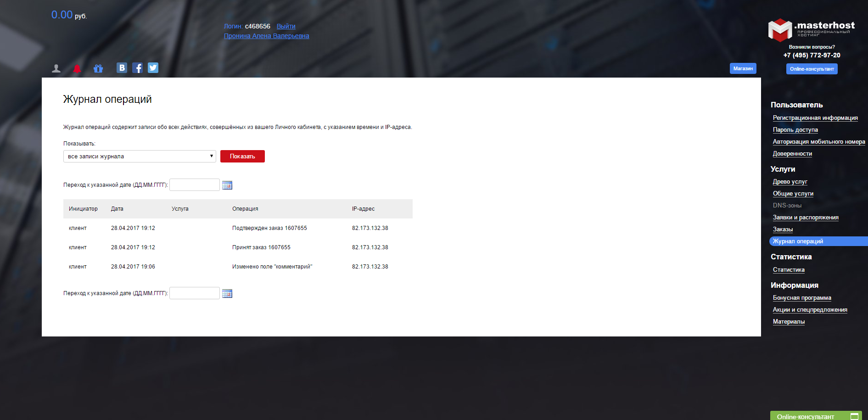Click the login value c468656
The width and height of the screenshot is (868, 420).
258,26
